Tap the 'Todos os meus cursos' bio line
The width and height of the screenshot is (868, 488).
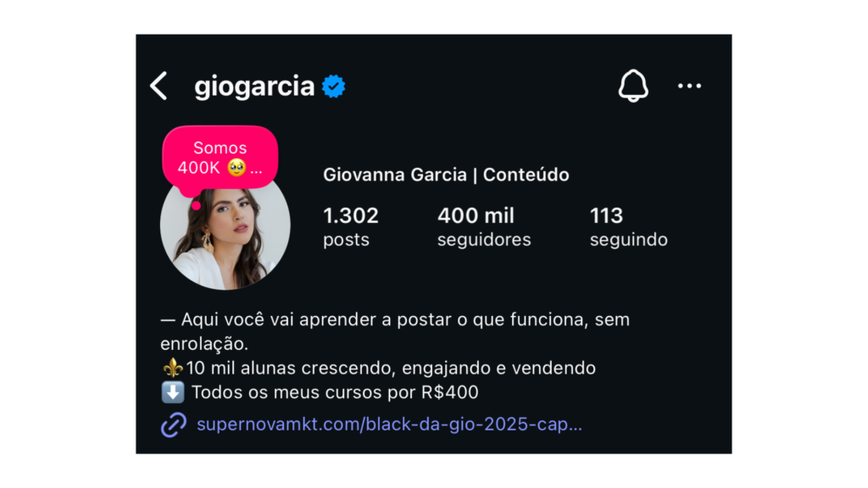(x=335, y=392)
